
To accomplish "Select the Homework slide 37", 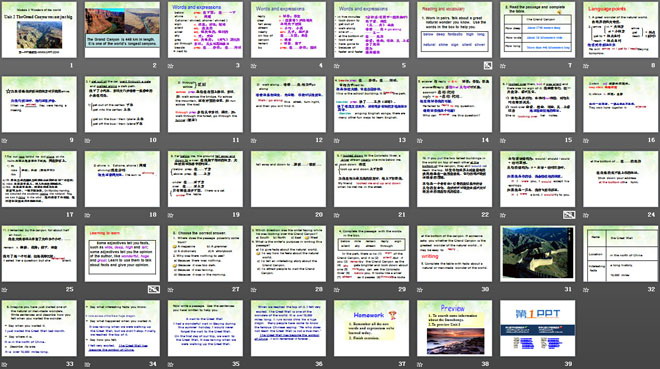I will coord(371,328).
